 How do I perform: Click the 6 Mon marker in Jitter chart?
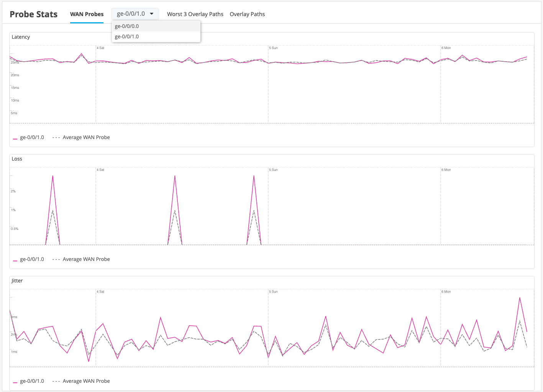[x=446, y=292]
